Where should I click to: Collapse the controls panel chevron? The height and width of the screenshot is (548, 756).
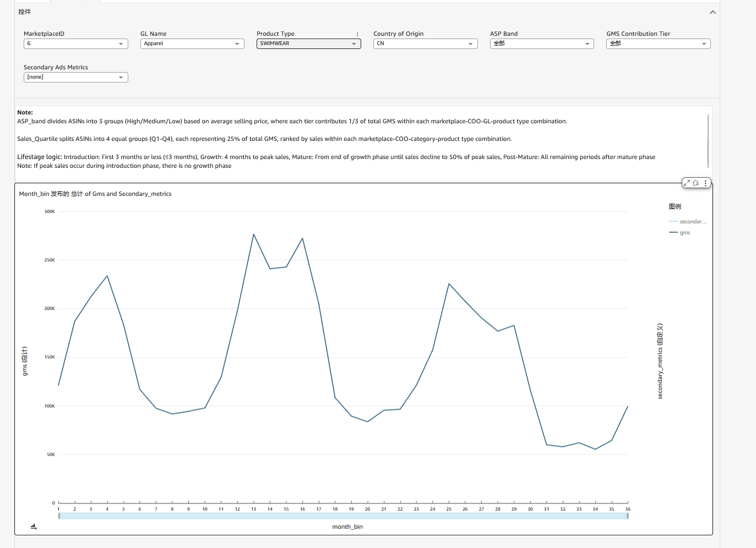[713, 12]
